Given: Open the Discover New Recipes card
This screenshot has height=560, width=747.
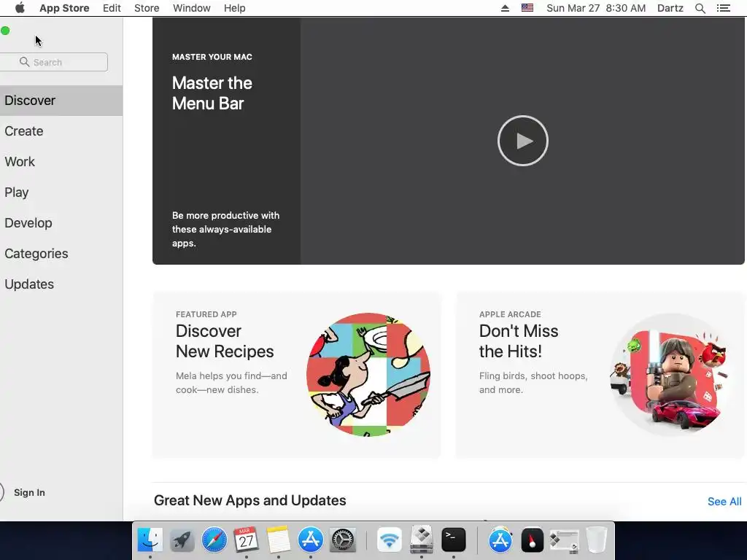Looking at the screenshot, I should coord(296,376).
